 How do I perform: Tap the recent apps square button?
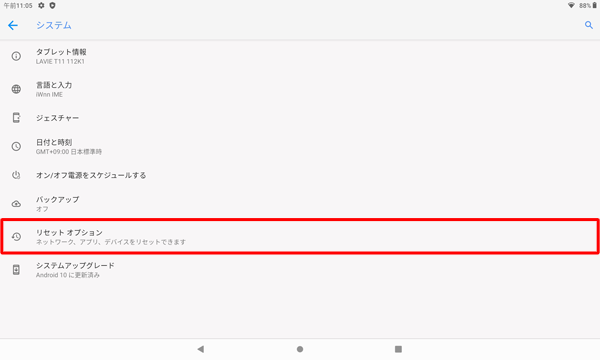point(398,349)
